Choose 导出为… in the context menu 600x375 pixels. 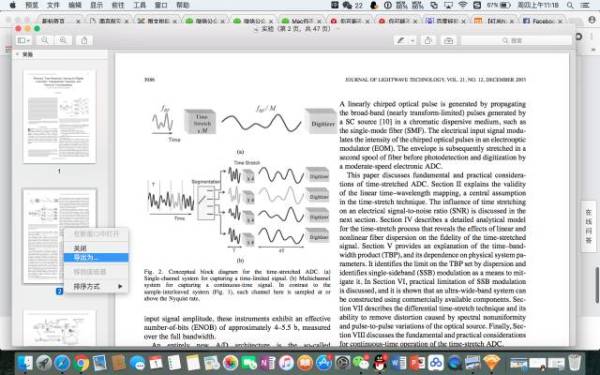(x=96, y=258)
